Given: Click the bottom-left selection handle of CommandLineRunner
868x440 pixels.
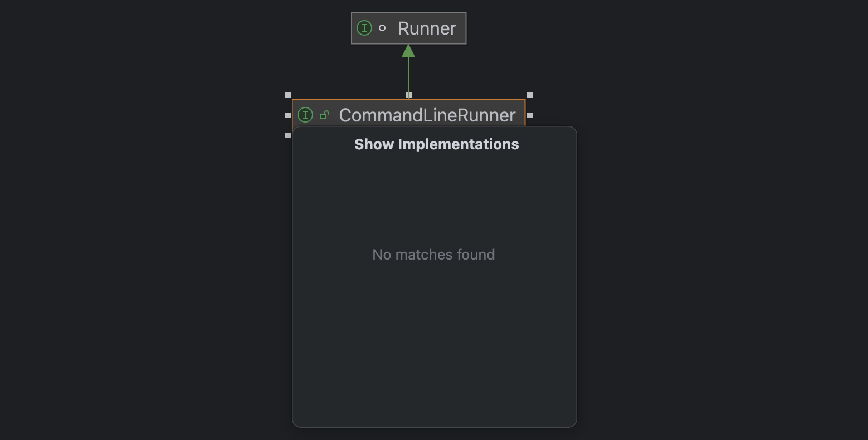Looking at the screenshot, I should pos(288,135).
